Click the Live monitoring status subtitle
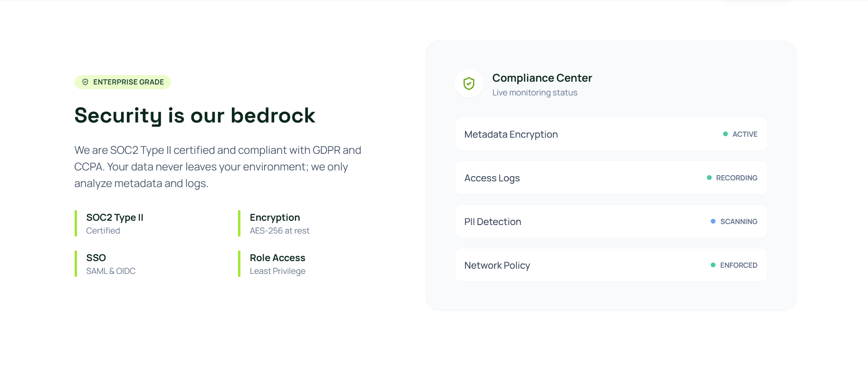The image size is (868, 366). click(535, 93)
